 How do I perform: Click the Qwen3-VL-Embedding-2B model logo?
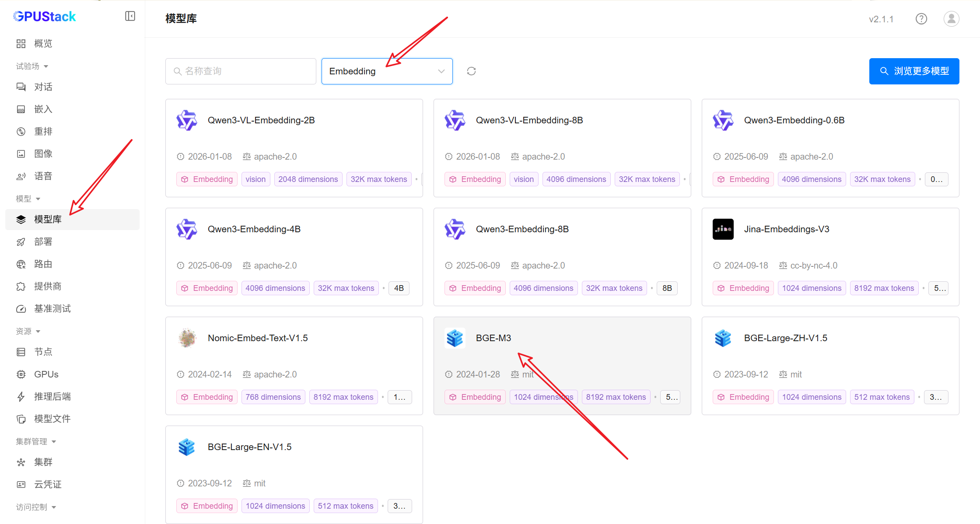[x=187, y=120]
